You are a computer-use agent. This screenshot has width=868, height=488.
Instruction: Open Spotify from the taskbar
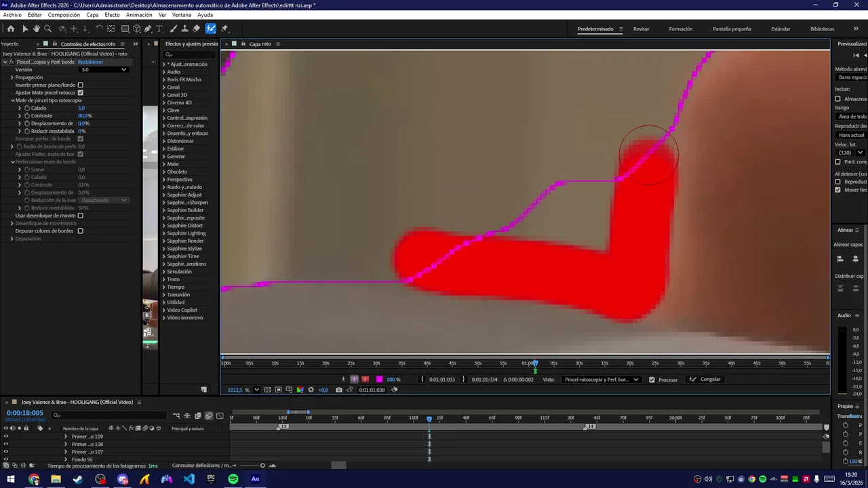pos(233,479)
